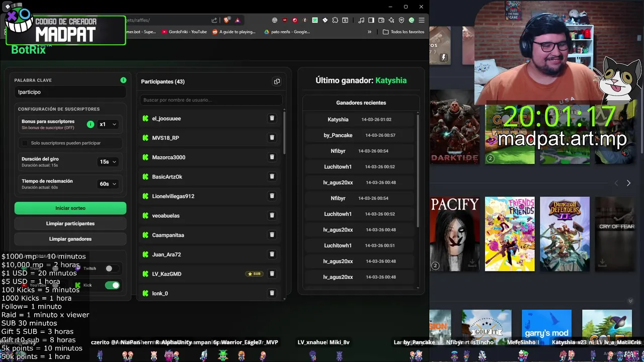Open the 60s claim time dropdown
Viewport: 644px width, 362px height.
click(x=108, y=184)
